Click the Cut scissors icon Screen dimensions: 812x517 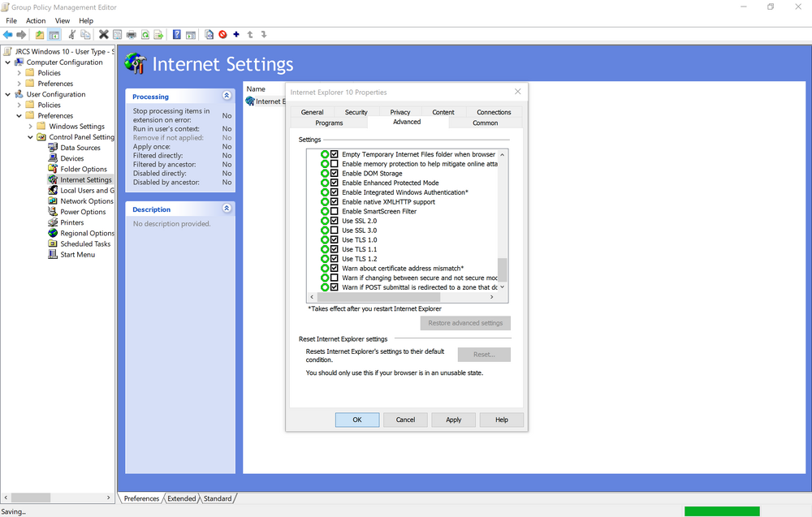pos(72,35)
